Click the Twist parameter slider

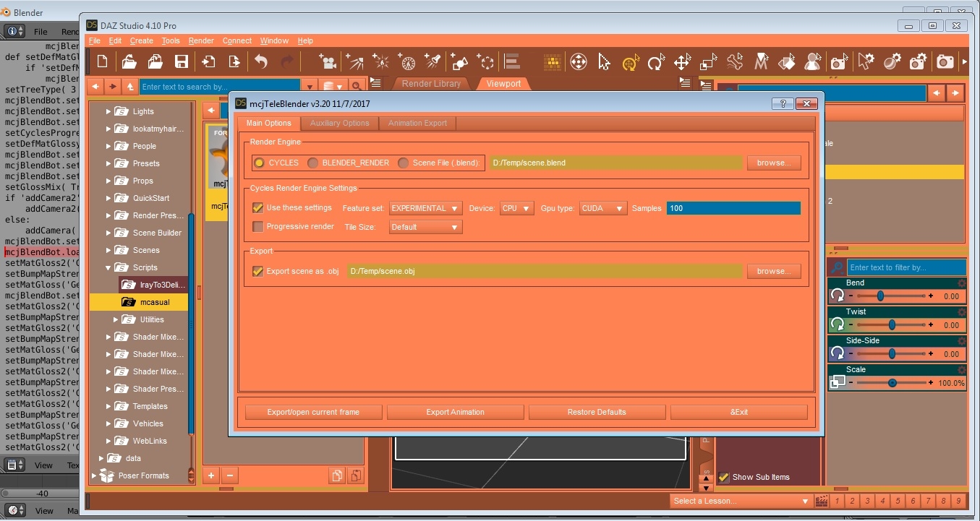[891, 325]
